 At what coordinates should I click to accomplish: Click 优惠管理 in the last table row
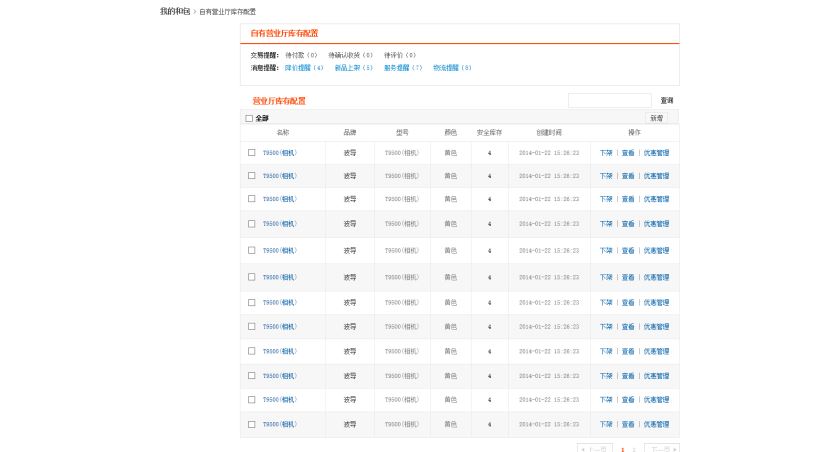(656, 424)
